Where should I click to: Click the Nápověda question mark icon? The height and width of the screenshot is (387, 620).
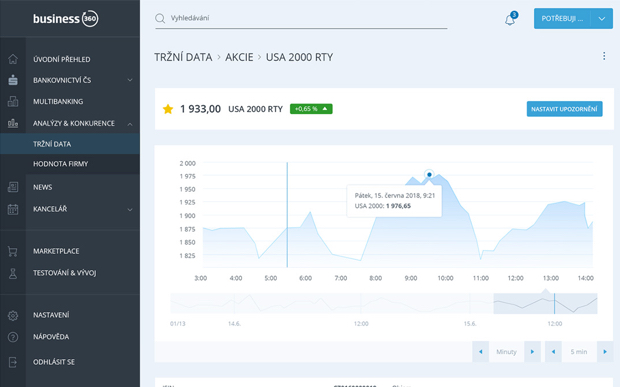coord(13,337)
